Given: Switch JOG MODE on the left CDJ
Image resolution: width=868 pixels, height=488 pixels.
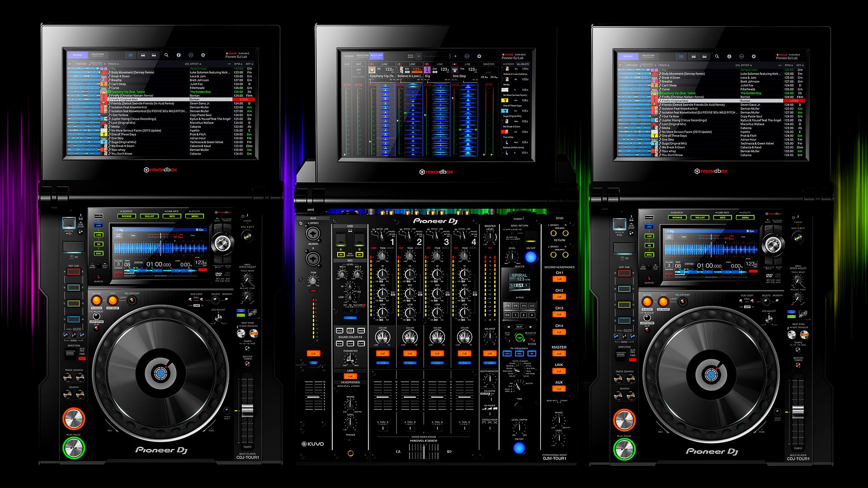Looking at the screenshot, I should point(252,313).
